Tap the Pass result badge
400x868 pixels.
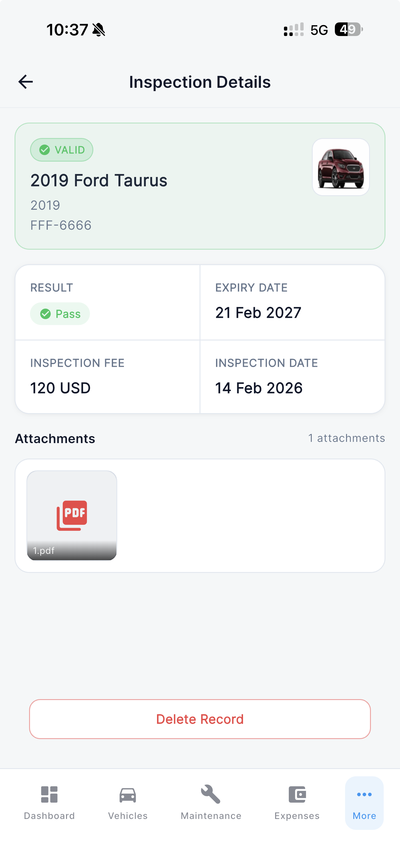[x=60, y=314]
